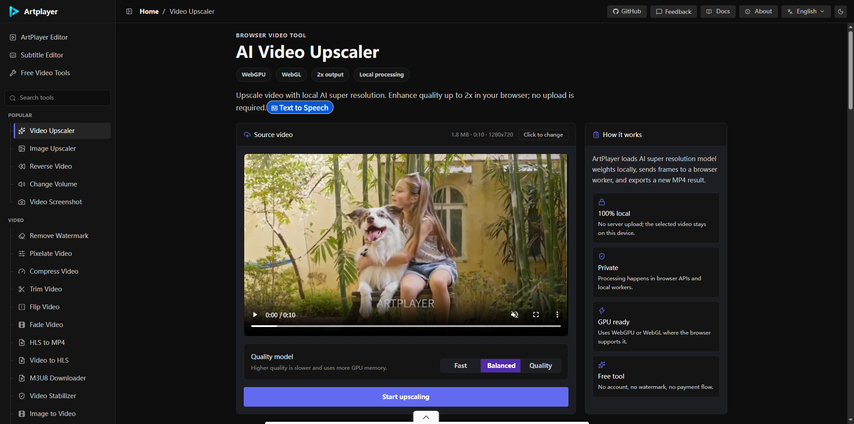Viewport: 854px width, 424px height.
Task: Play the source video
Action: (x=255, y=315)
